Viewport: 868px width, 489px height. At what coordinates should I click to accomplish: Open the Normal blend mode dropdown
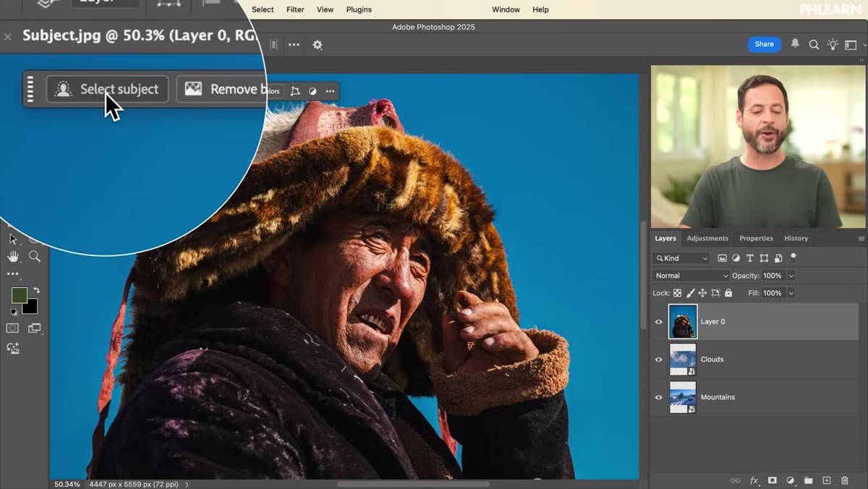(691, 276)
